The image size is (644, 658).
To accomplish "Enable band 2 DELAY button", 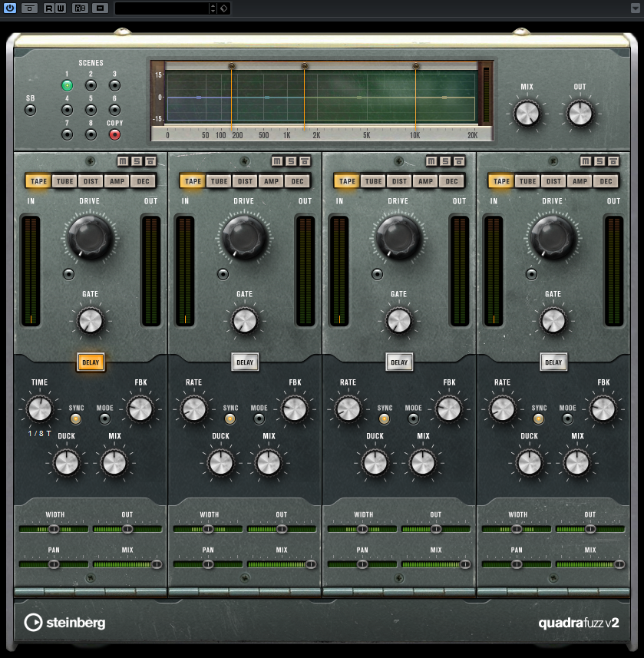I will click(245, 362).
